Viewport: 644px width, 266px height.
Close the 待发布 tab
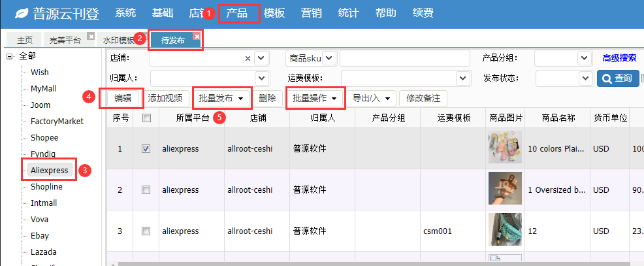[x=197, y=36]
